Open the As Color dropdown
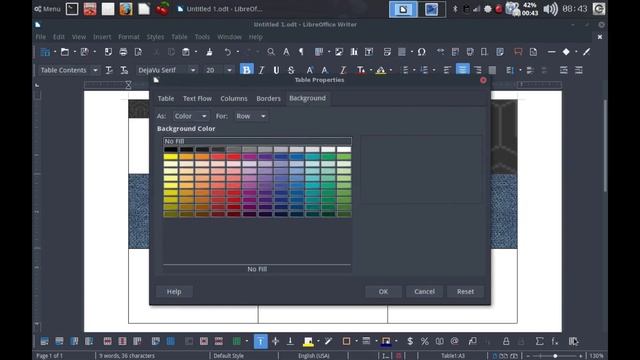The image size is (640, 360). tap(191, 116)
